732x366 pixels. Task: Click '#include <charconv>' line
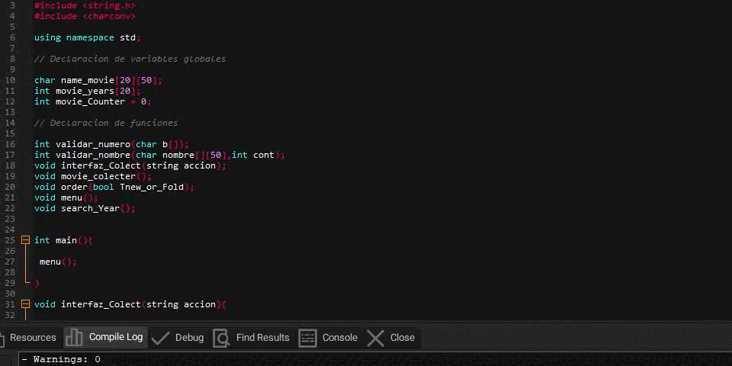[85, 16]
